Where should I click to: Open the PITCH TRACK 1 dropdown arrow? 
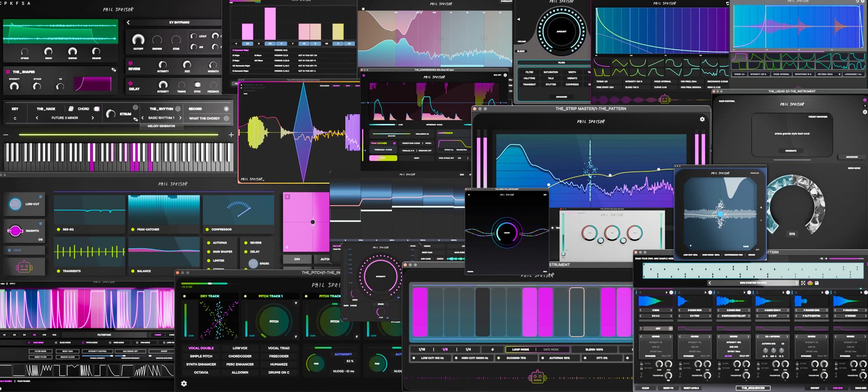(x=296, y=303)
